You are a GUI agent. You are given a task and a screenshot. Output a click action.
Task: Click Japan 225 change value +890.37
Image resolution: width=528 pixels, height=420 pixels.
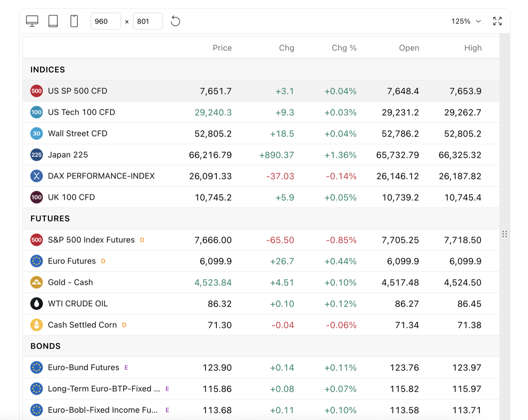276,155
